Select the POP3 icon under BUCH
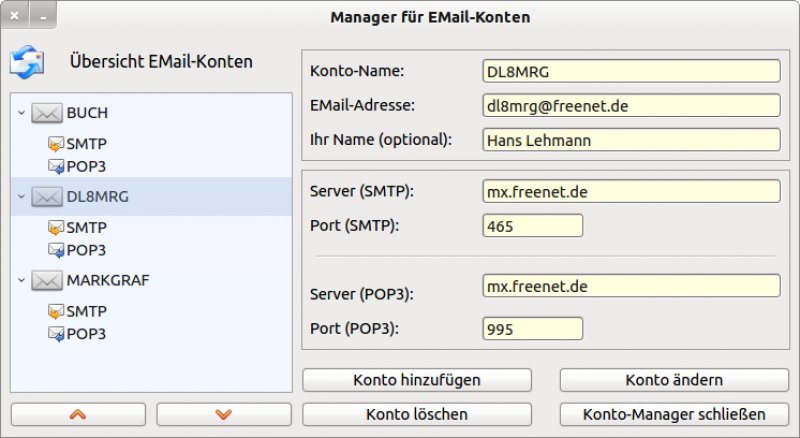This screenshot has height=438, width=800. coord(56,165)
